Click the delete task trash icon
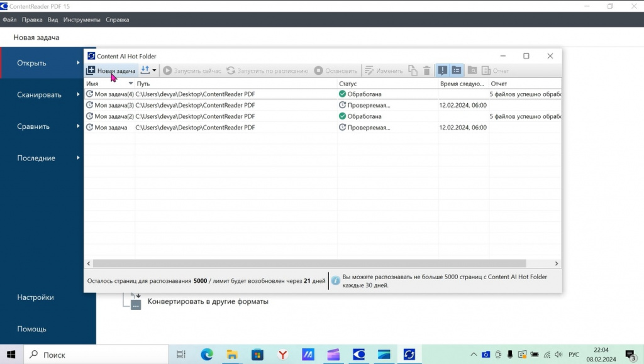 click(427, 70)
